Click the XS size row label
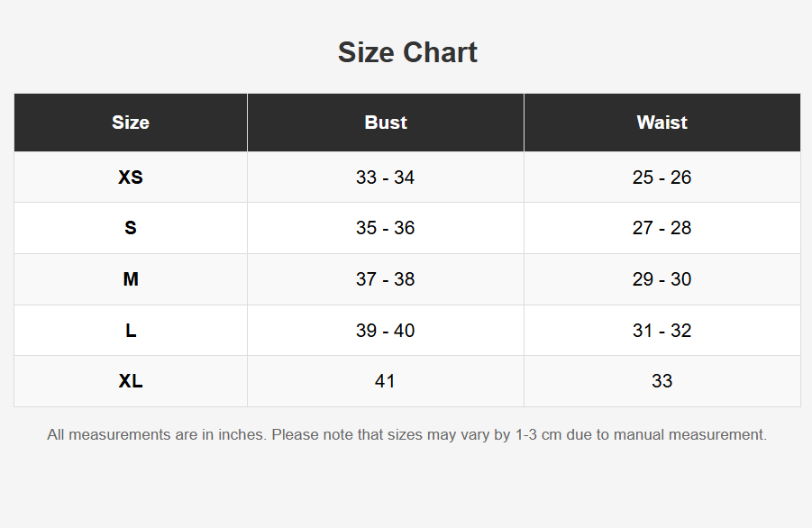The image size is (812, 528). [x=131, y=178]
